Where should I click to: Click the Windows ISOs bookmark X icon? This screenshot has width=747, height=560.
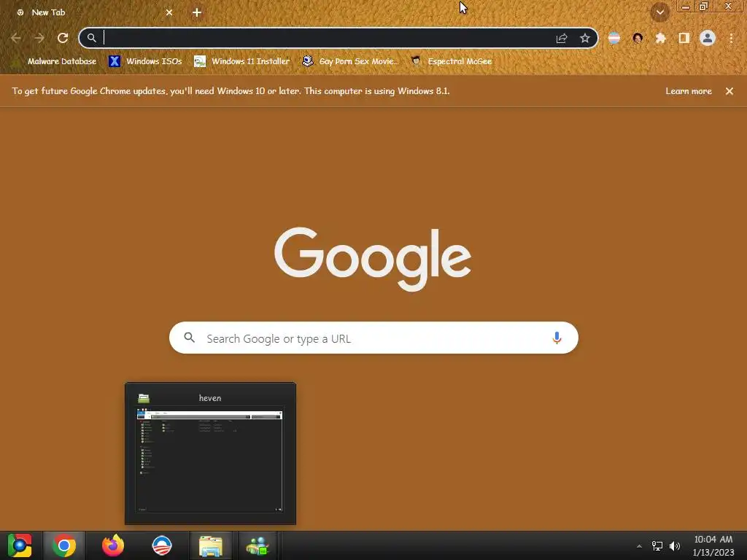pos(115,61)
